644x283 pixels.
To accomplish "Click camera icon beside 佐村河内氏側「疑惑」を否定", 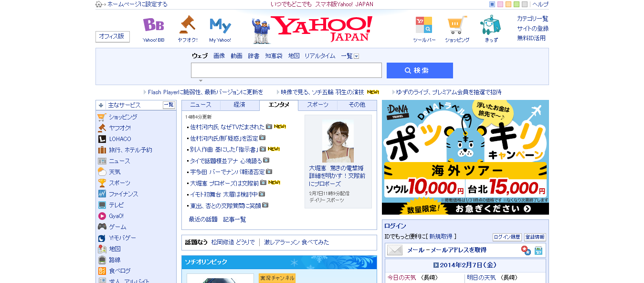I will pos(262,138).
